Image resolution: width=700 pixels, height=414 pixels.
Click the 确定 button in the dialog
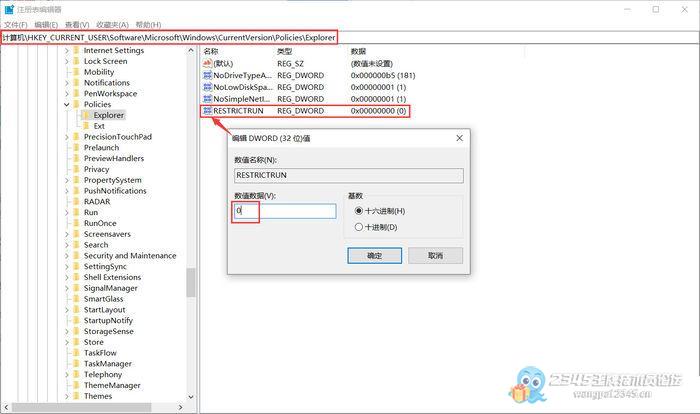pyautogui.click(x=375, y=255)
